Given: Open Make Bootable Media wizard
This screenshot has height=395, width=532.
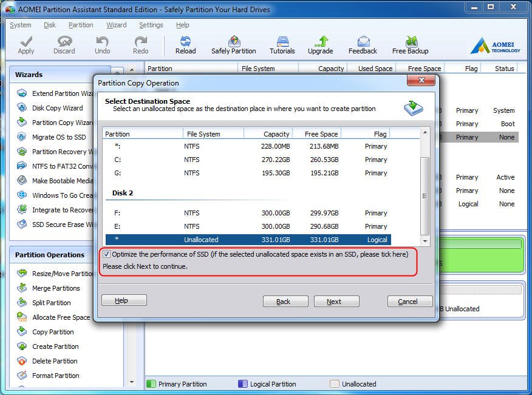Looking at the screenshot, I should click(x=55, y=181).
